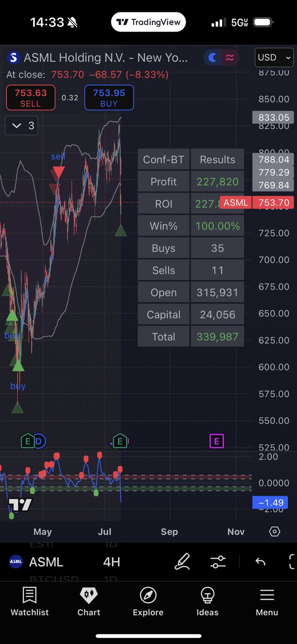
Task: Tap the ROI row label cell
Action: [164, 204]
